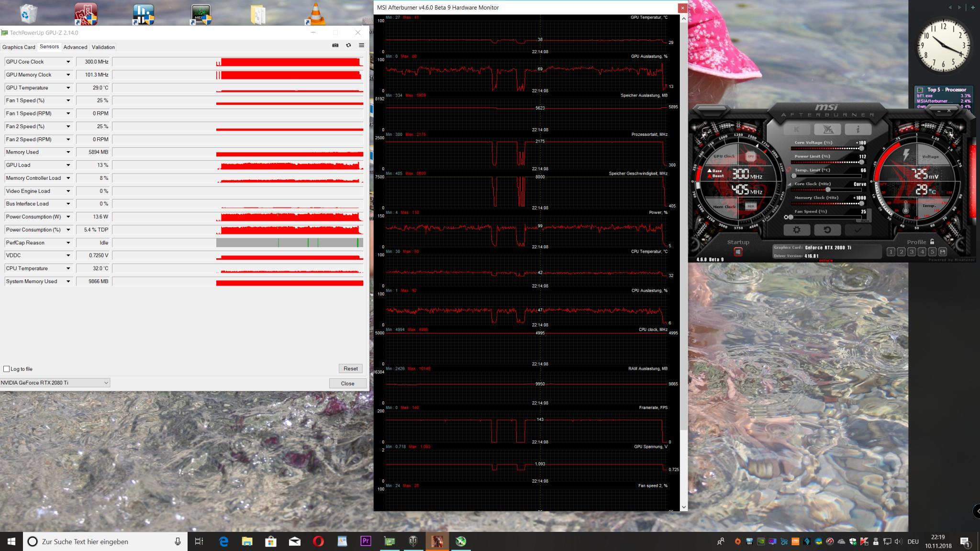
Task: Toggle fan speed Auto mode
Action: coord(865,220)
